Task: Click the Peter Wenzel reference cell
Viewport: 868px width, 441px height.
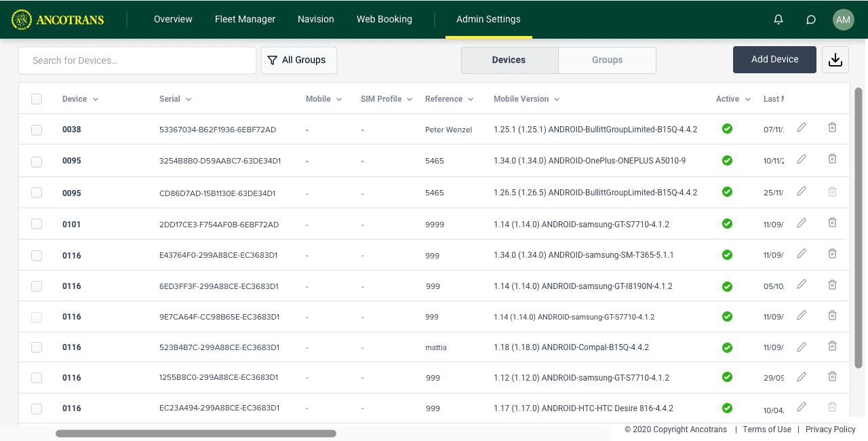Action: point(449,130)
